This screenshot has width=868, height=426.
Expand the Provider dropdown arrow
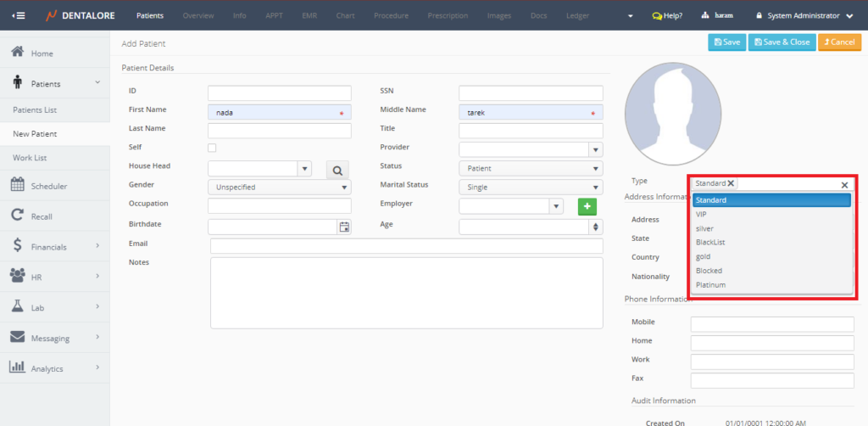click(x=596, y=149)
